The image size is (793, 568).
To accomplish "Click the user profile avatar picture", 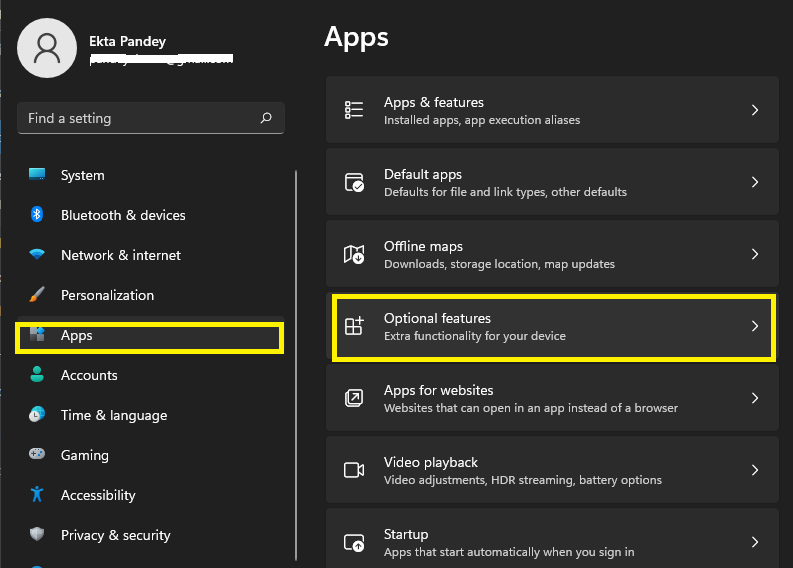I will tap(46, 47).
